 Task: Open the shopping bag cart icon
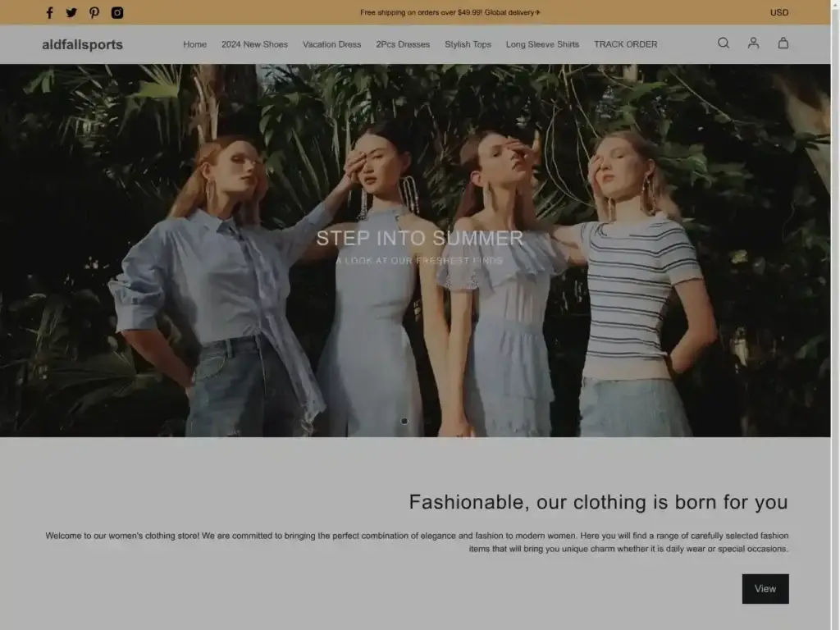point(783,43)
